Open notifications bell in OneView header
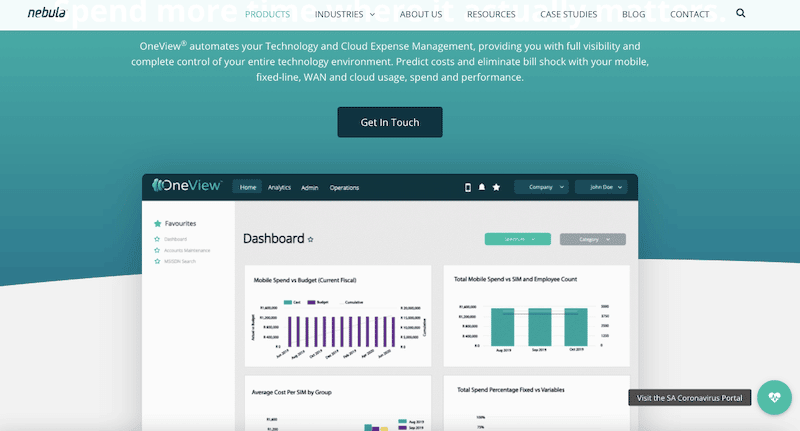 click(x=482, y=187)
